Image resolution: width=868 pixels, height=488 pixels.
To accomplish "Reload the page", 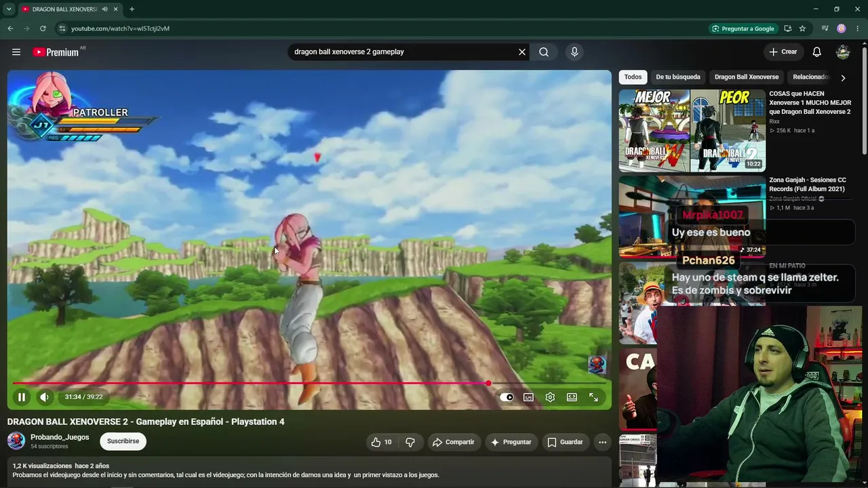I will click(43, 28).
